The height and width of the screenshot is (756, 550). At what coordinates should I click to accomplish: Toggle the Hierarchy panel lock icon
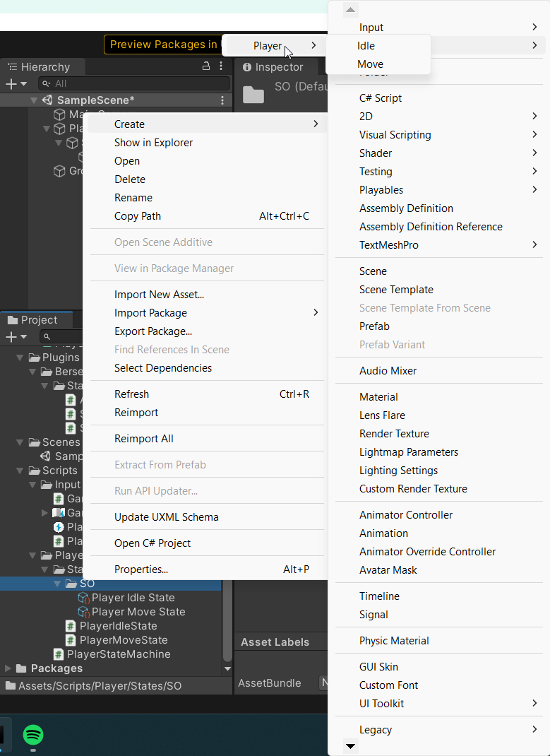pos(206,66)
